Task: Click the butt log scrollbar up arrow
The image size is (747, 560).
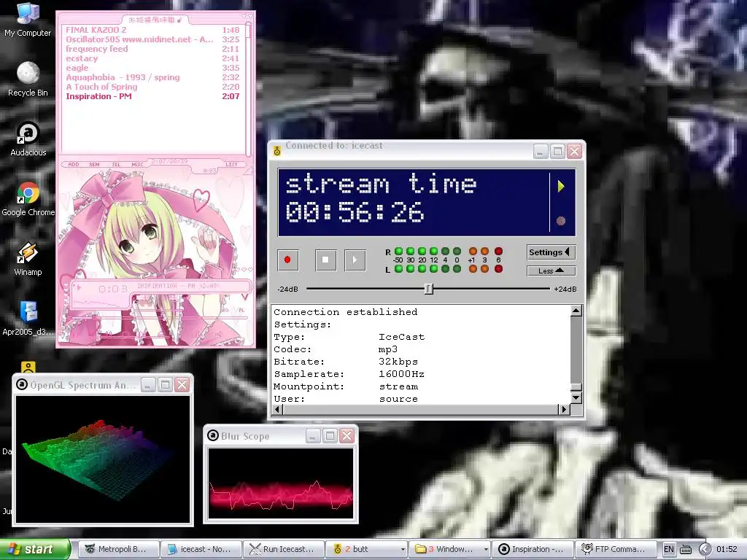Action: (576, 311)
